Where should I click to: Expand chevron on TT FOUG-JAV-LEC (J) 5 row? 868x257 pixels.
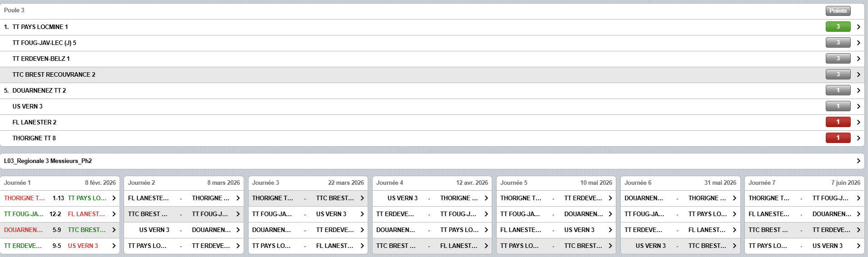click(858, 43)
